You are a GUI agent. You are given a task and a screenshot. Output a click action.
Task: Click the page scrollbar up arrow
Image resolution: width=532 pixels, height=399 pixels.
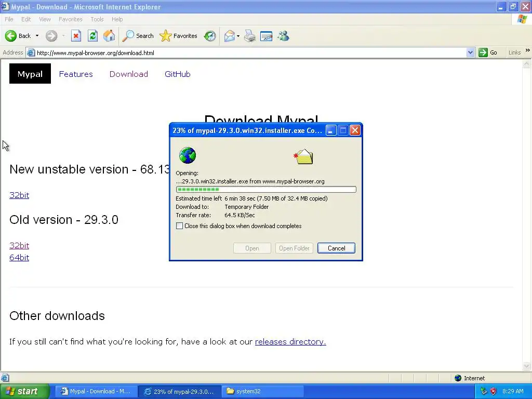pos(527,64)
